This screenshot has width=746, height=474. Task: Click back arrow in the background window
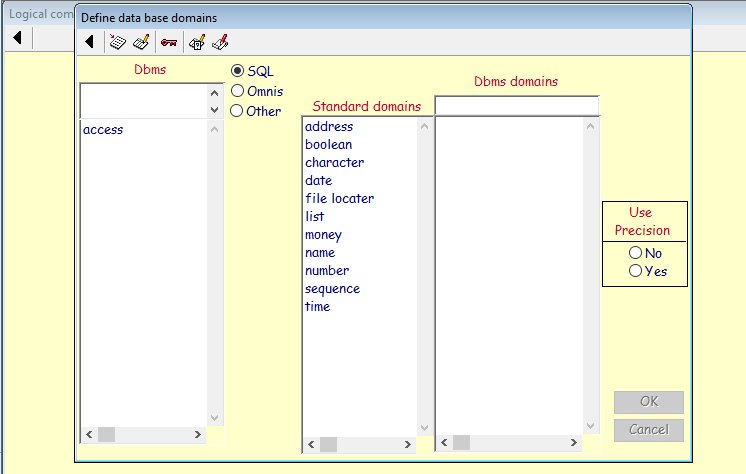[18, 38]
